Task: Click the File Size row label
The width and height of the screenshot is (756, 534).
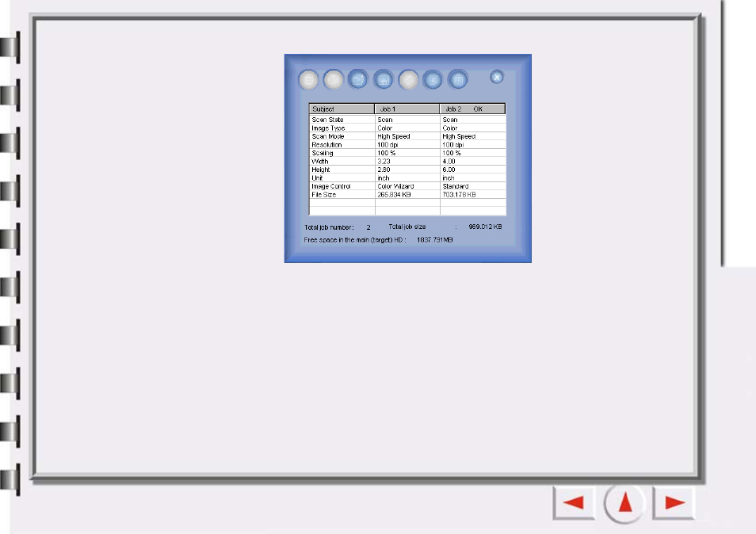Action: 324,195
